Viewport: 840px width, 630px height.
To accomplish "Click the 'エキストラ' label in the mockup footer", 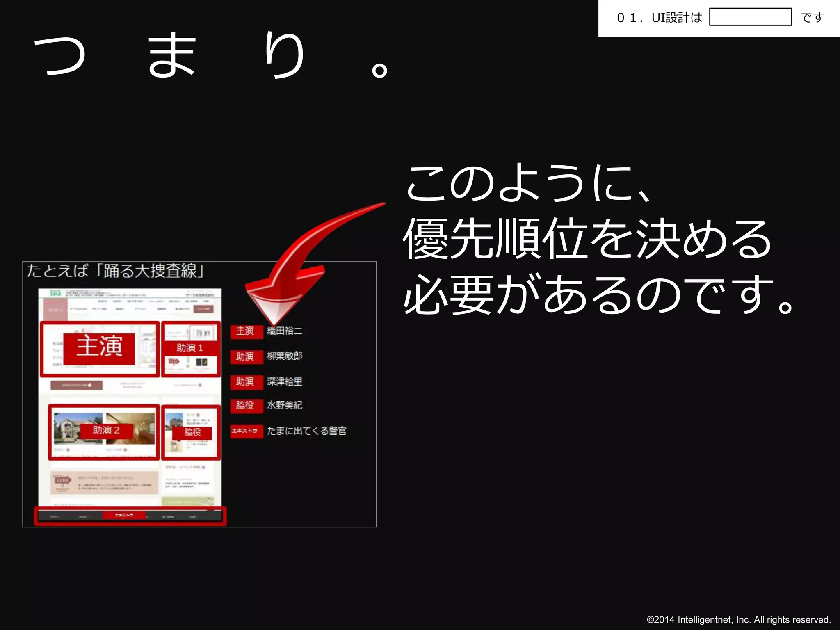I will 124,515.
